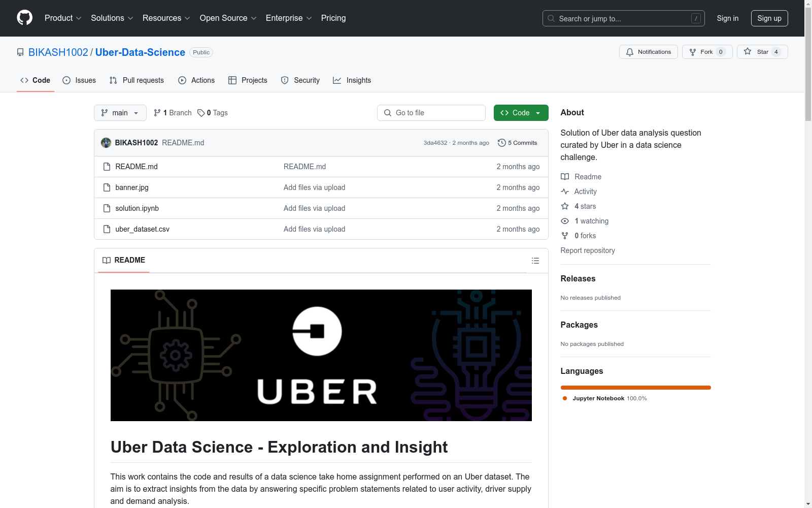Screen dimensions: 812x508
Task: Click the fork icon beside 0 forks
Action: pyautogui.click(x=565, y=236)
